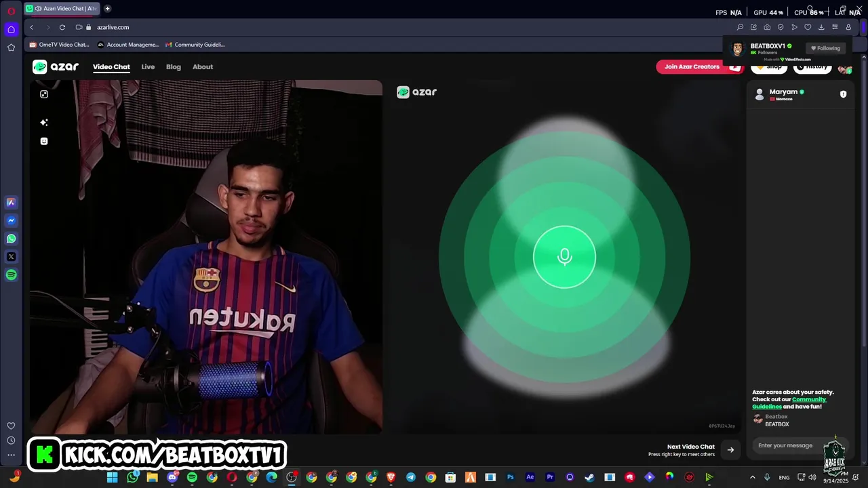Image resolution: width=868 pixels, height=488 pixels.
Task: Open the downloads icon in the browser toolbar
Action: click(x=821, y=27)
